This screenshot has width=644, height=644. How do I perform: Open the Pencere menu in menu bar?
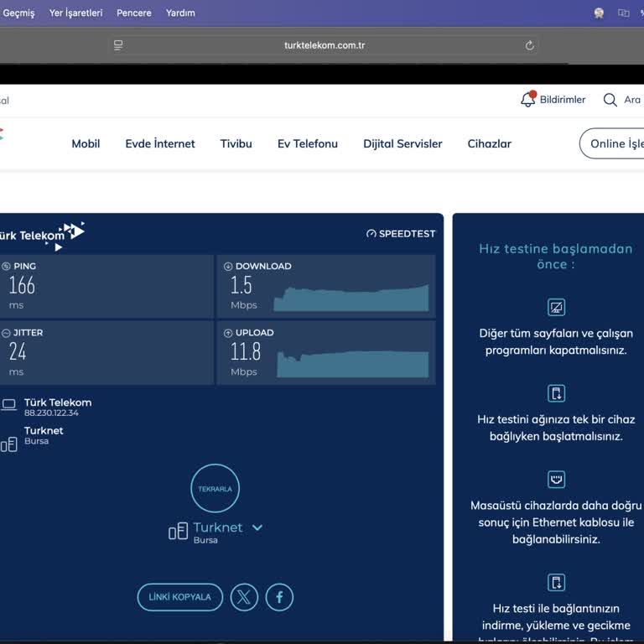coord(134,13)
